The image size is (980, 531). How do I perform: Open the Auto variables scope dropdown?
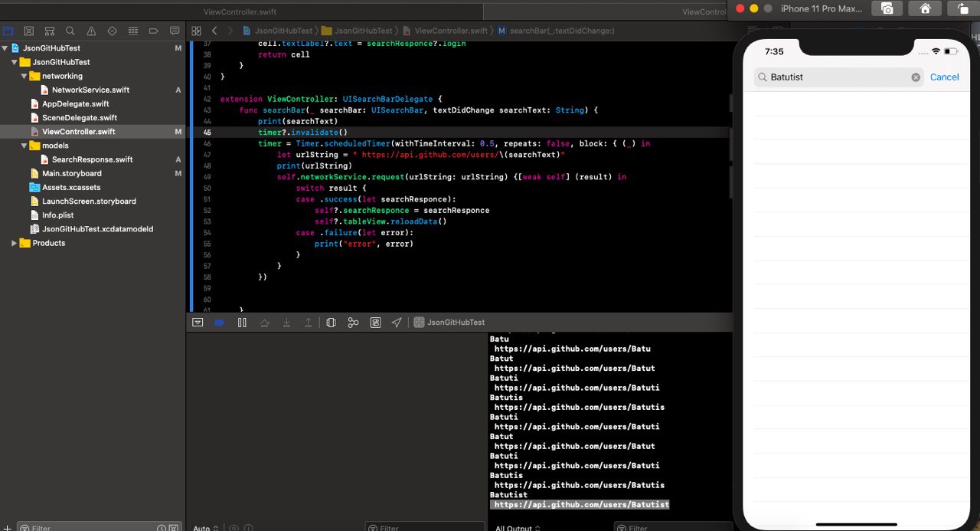[x=205, y=528]
